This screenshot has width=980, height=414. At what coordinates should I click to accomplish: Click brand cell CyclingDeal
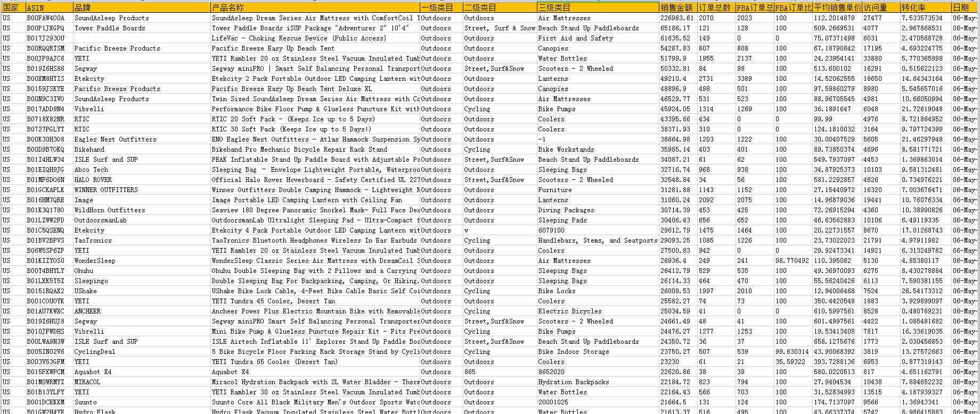142,352
